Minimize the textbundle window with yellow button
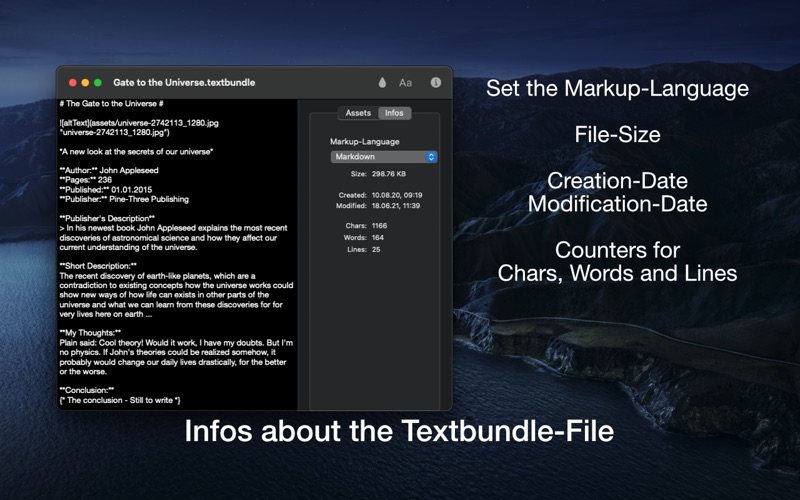Viewport: 800px width, 500px height. click(85, 83)
